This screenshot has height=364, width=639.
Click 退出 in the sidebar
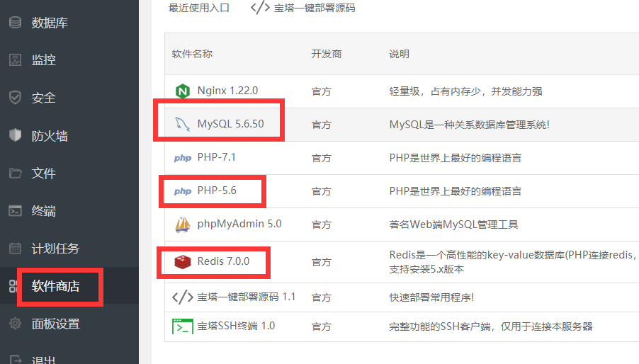(44, 360)
